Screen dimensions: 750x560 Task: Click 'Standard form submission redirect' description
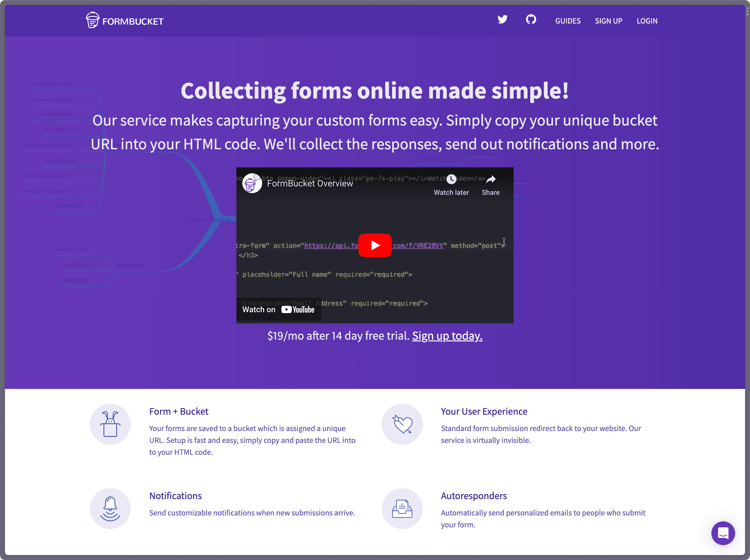point(541,434)
